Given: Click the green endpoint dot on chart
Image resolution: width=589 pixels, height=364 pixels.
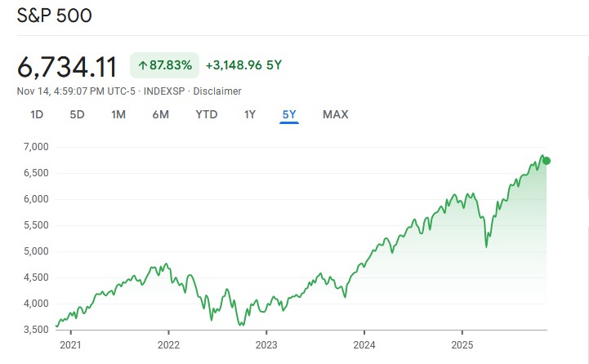Looking at the screenshot, I should 547,161.
